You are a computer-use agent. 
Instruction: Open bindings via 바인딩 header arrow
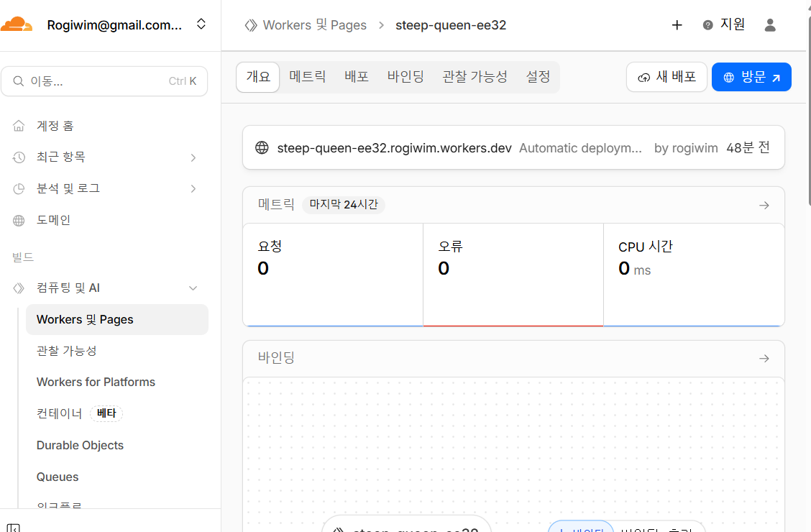point(764,358)
